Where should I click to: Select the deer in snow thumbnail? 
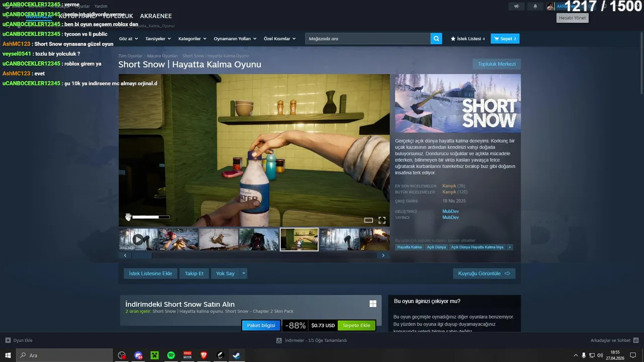[x=219, y=239]
